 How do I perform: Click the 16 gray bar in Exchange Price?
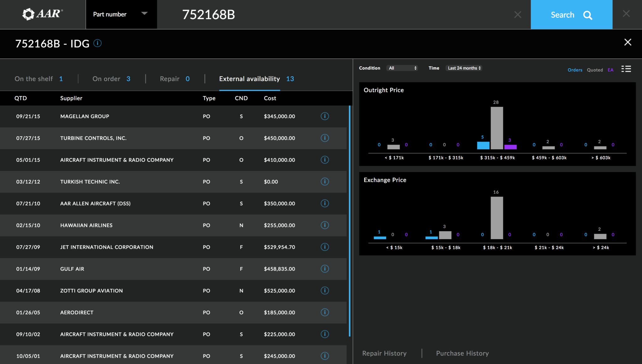coord(497,218)
